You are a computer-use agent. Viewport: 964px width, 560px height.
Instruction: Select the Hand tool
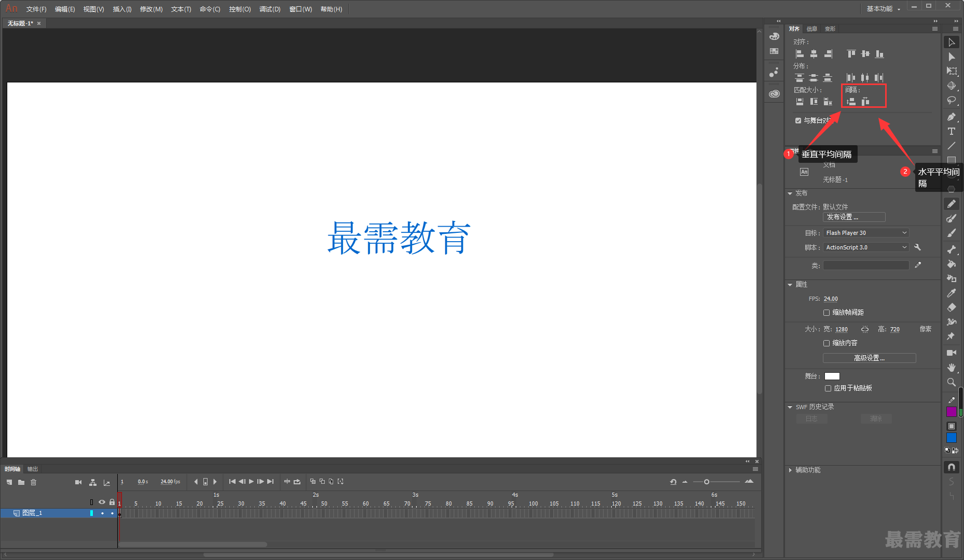(952, 368)
